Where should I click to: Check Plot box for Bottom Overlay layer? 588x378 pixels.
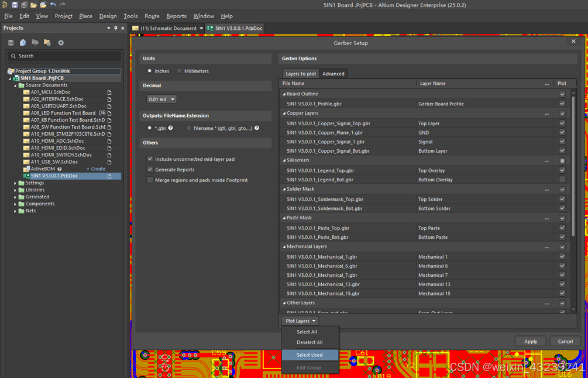pyautogui.click(x=562, y=180)
